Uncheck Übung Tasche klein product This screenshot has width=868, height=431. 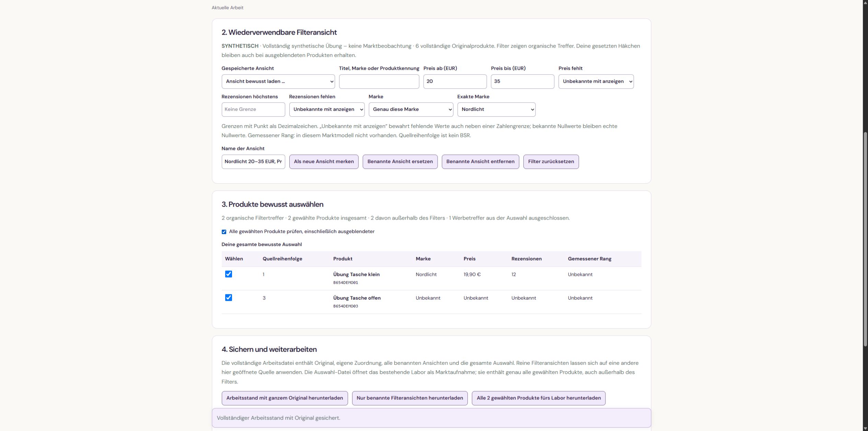pos(229,274)
